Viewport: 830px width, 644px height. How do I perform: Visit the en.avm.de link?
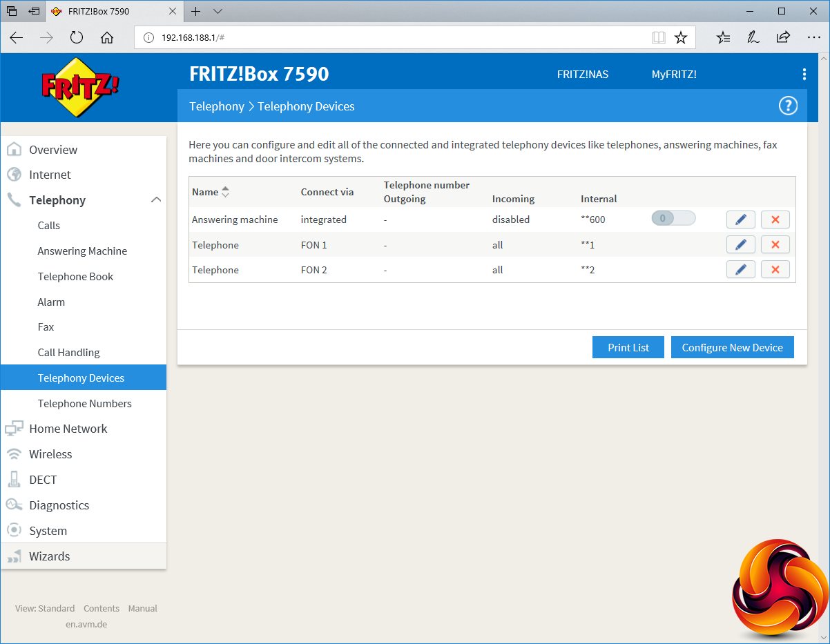(86, 624)
